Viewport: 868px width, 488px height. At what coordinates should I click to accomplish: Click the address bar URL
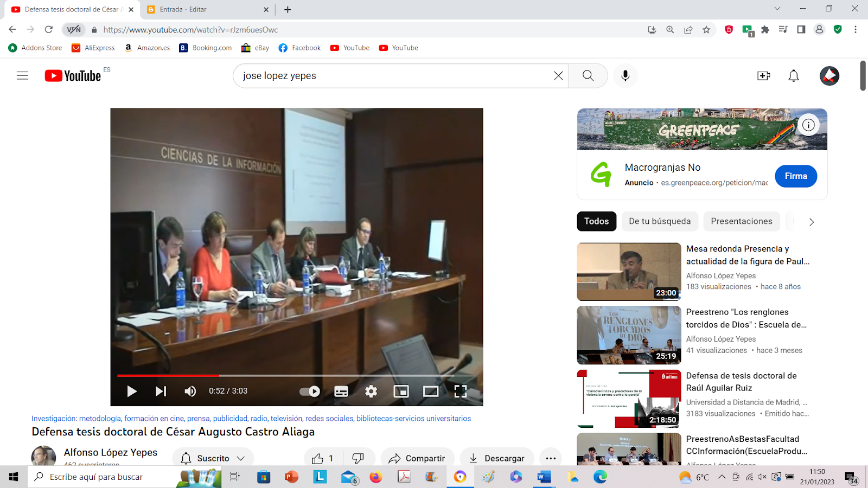pyautogui.click(x=190, y=30)
